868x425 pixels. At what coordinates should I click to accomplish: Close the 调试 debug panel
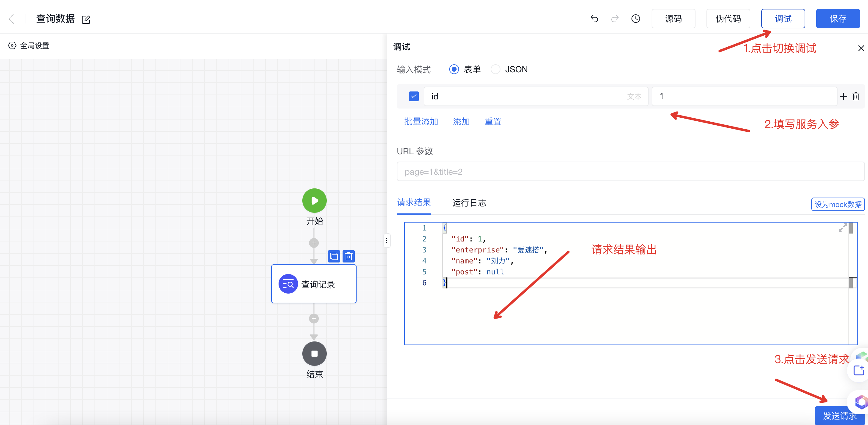(861, 48)
